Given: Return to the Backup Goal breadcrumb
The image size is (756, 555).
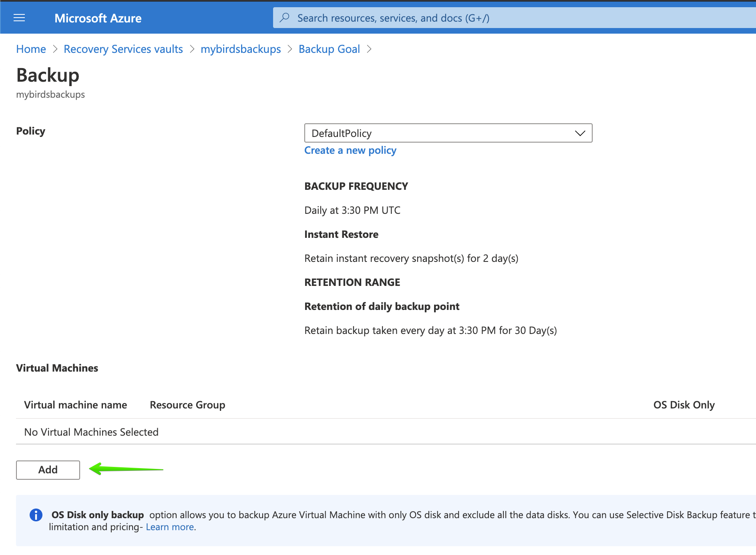Looking at the screenshot, I should [x=329, y=49].
